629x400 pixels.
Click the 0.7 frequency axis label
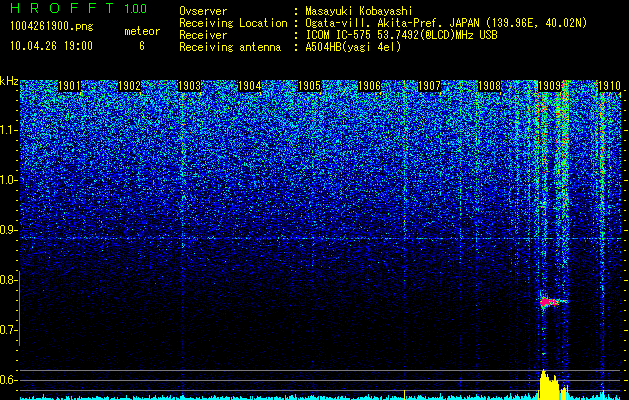(8, 330)
